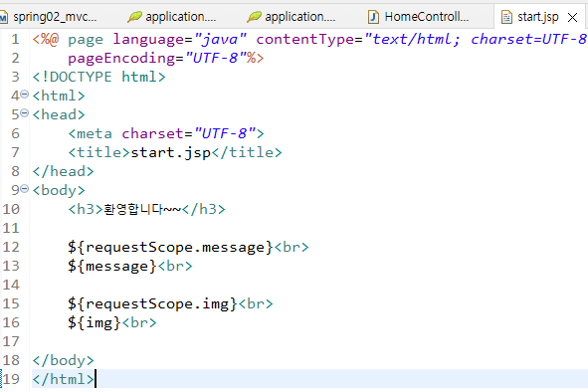Click the closing </body> tag

pos(63,360)
